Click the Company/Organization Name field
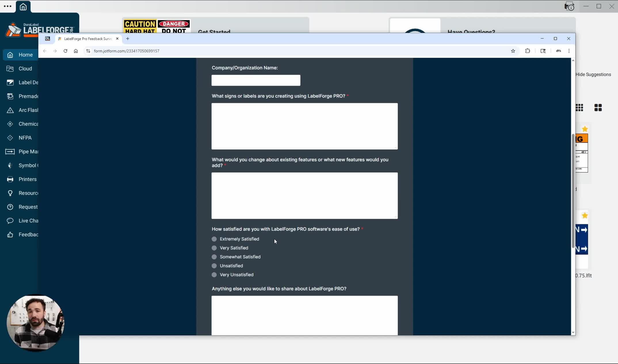Viewport: 618px width, 364px height. point(256,80)
